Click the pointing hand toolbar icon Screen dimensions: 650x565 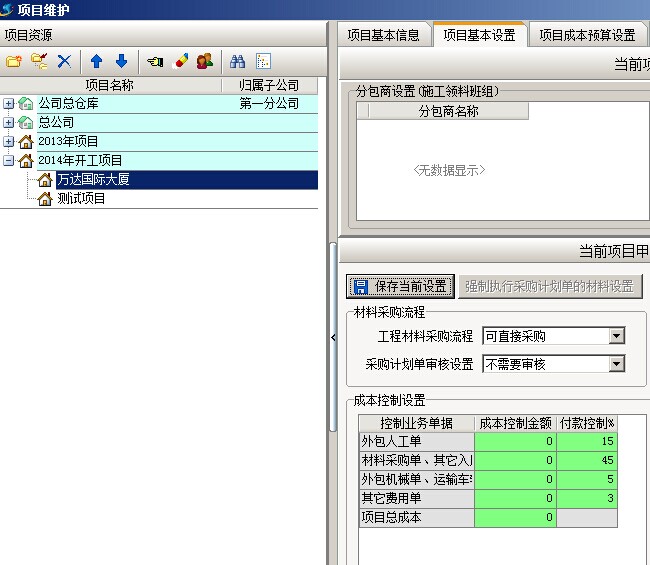click(155, 61)
